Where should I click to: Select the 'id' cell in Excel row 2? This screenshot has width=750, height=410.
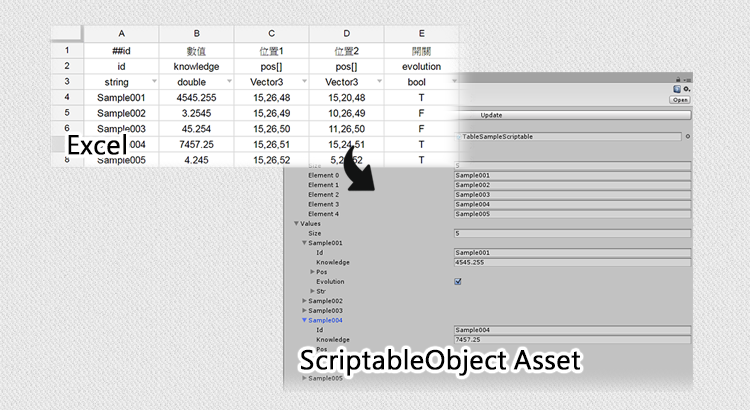tap(121, 66)
